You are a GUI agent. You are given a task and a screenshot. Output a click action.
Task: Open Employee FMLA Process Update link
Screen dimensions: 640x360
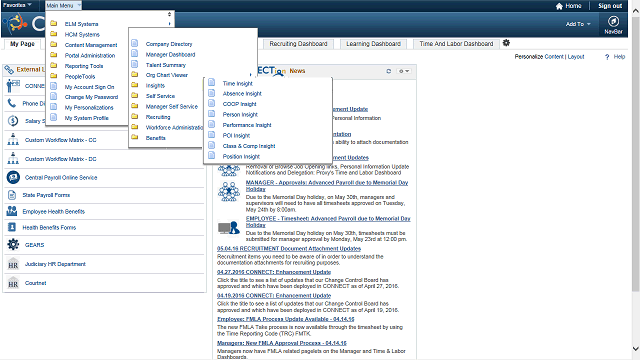(x=286, y=319)
